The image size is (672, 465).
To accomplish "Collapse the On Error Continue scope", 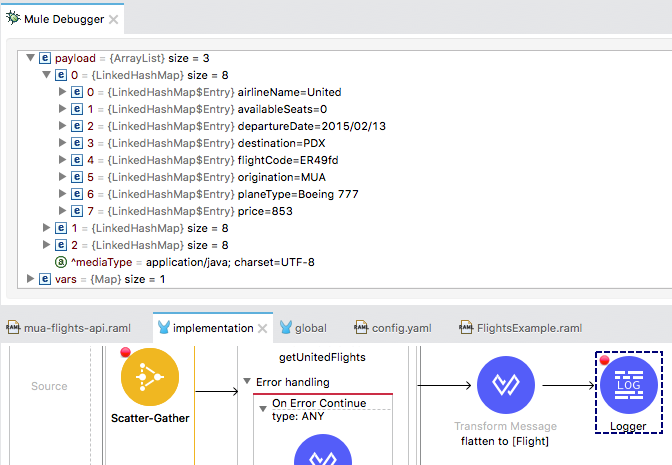I will coord(263,409).
